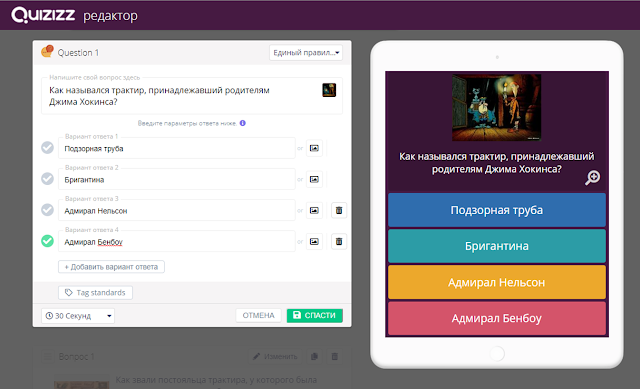Select red Адмирал Бенбоу preview answer
Image resolution: width=640 pixels, height=389 pixels.
(x=497, y=318)
